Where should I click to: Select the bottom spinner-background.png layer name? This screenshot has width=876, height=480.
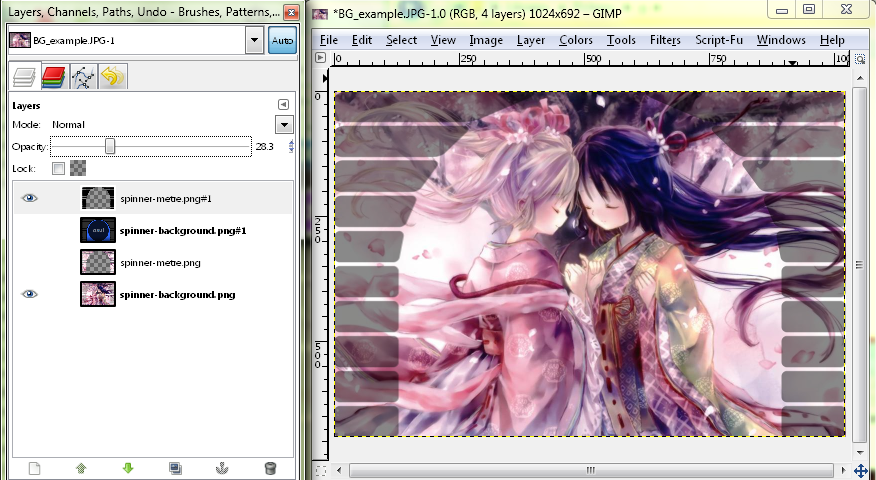pyautogui.click(x=177, y=294)
